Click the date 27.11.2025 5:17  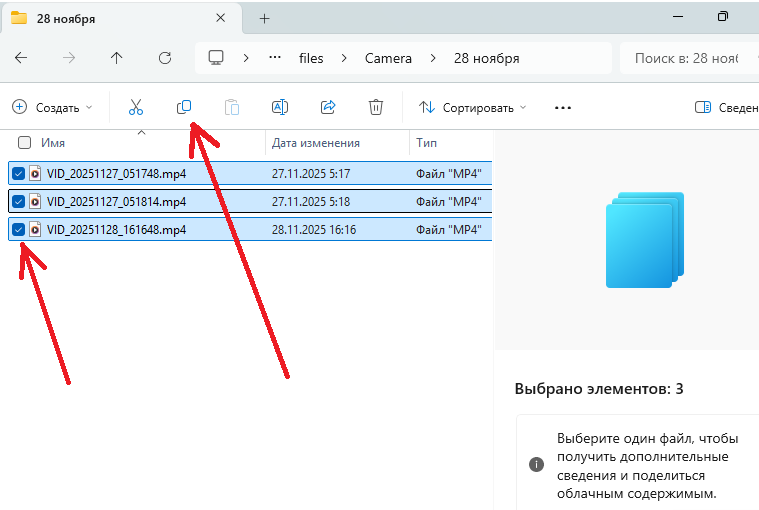click(x=311, y=174)
